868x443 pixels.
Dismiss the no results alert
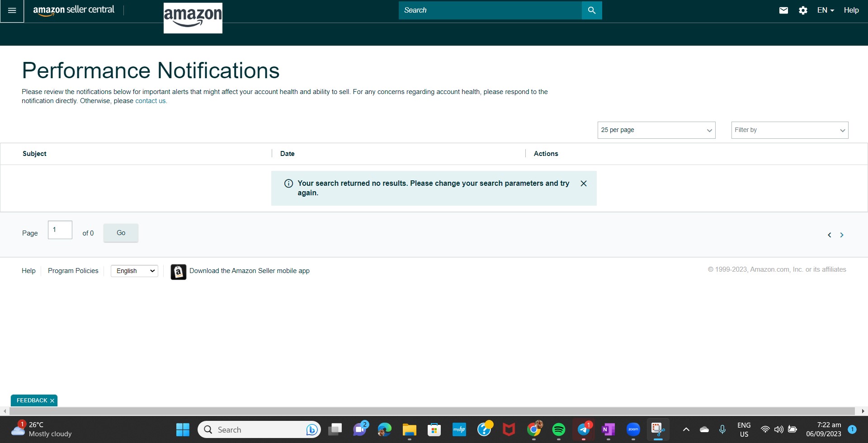584,184
